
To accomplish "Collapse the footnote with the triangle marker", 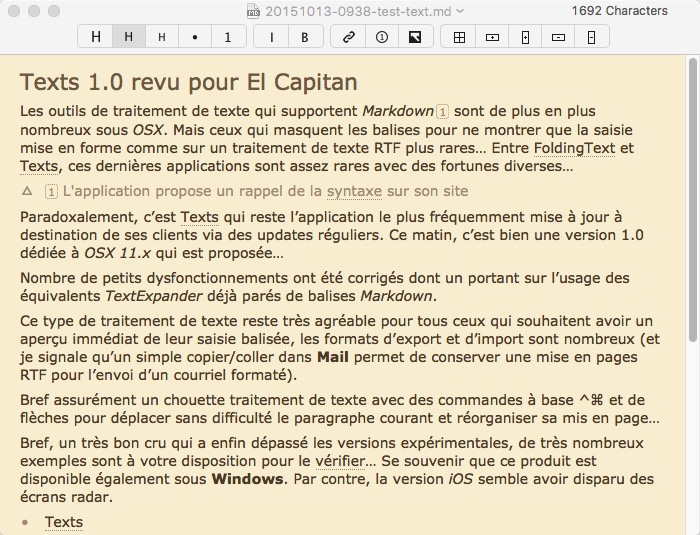I will point(27,191).
